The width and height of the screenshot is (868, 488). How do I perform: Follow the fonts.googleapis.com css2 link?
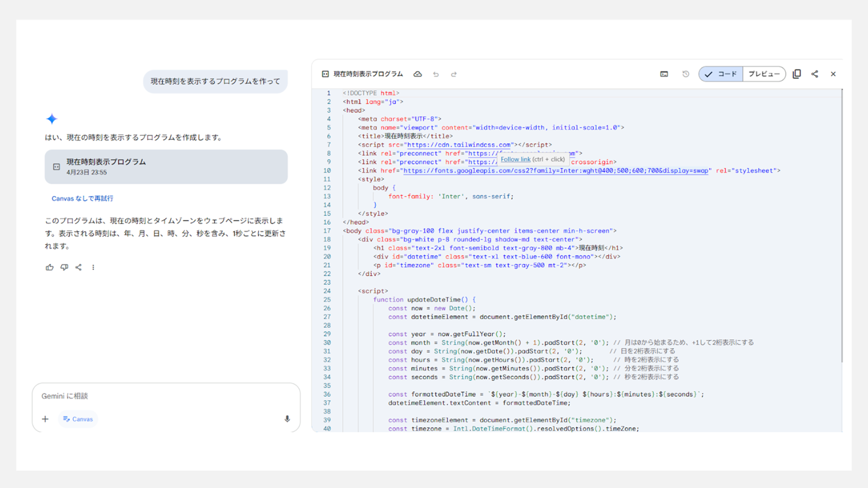[556, 170]
